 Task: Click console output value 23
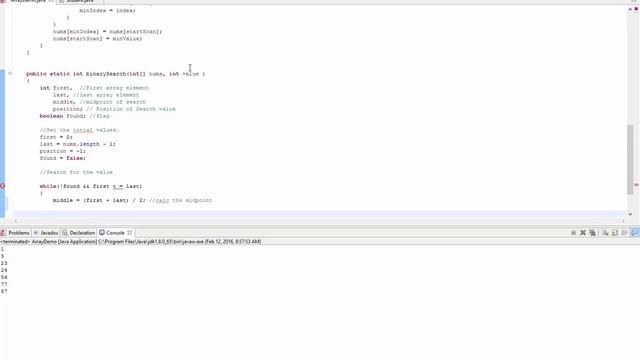[x=4, y=263]
